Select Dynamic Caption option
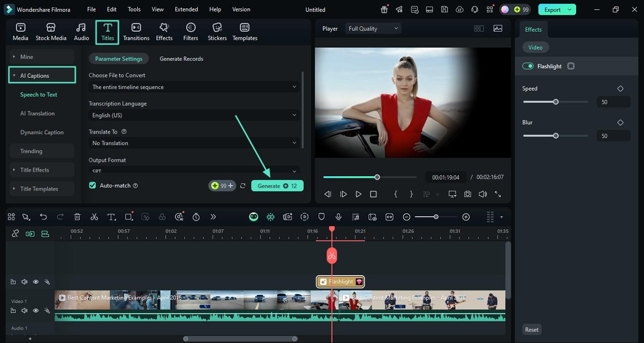Screen dimensions: 644x343 pyautogui.click(x=42, y=132)
